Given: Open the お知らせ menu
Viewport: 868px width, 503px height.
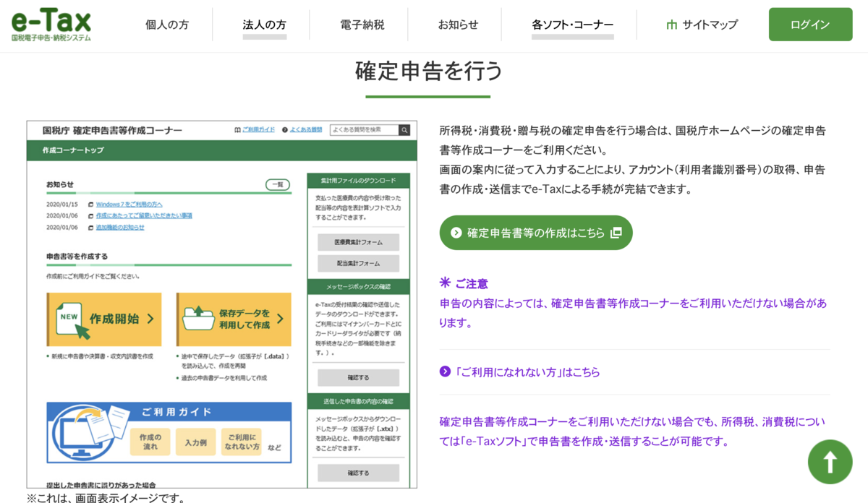Looking at the screenshot, I should click(x=458, y=25).
